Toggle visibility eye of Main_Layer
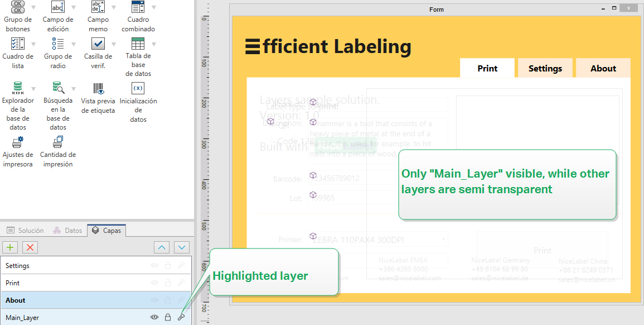 point(154,317)
